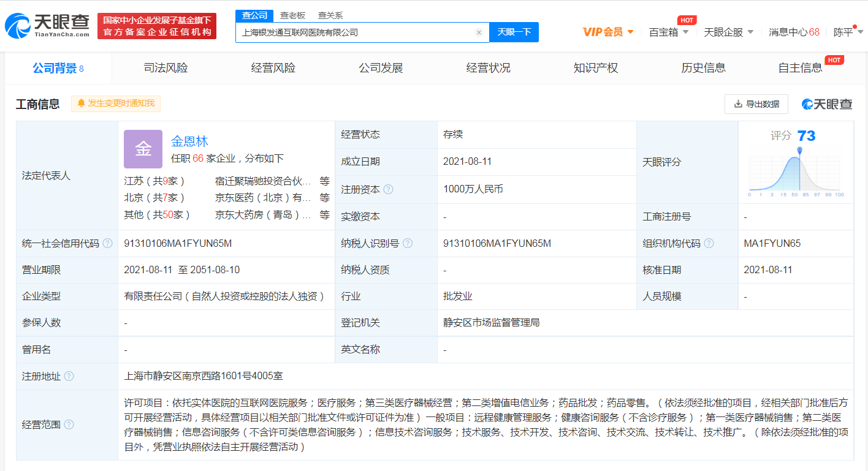Click help icon next to 注册资本
The image size is (868, 471).
388,189
